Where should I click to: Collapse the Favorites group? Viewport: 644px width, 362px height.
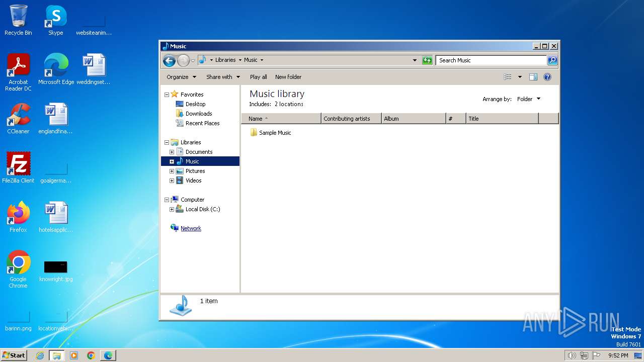167,95
